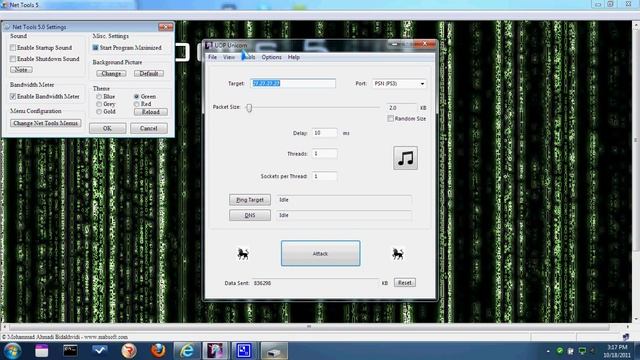
Task: Click the Threads input field
Action: (x=325, y=154)
